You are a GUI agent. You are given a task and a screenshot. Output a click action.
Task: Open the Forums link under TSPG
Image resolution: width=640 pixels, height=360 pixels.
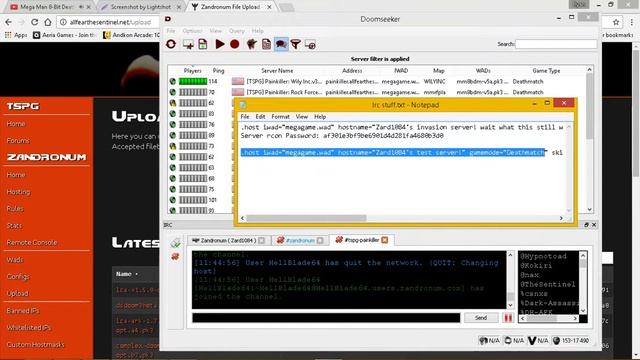coord(18,141)
